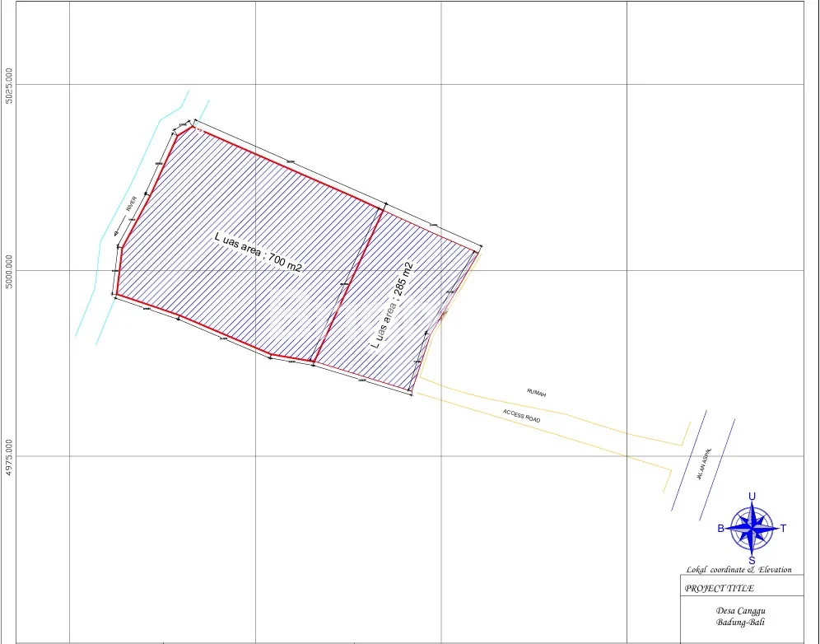Select the 'L uas area : 285 m2' label
820x644 pixels.
pos(392,305)
